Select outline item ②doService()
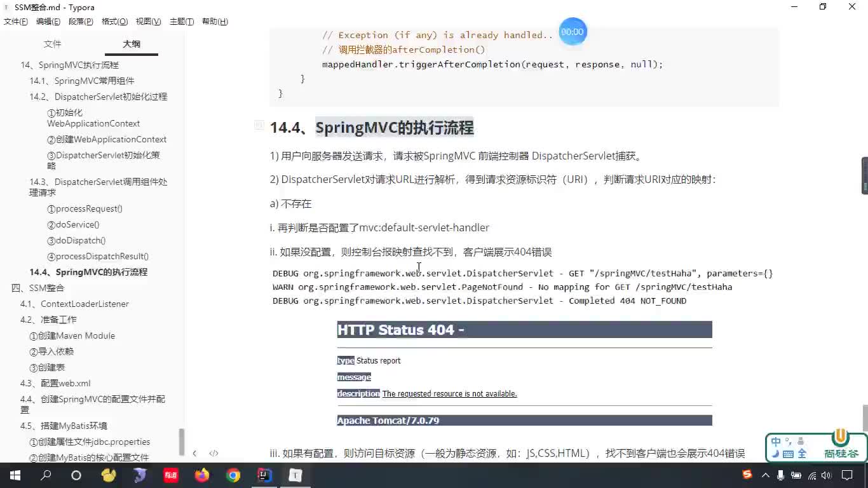 click(x=73, y=224)
